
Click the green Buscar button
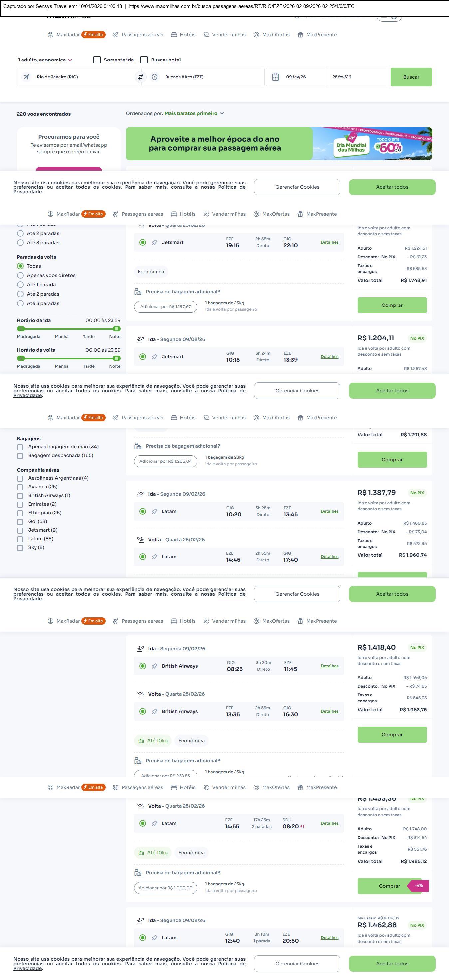411,77
